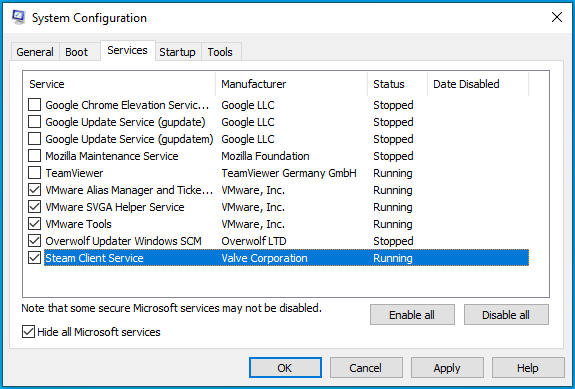Click the TeamViewer Germany GmbH manufacturer cell
This screenshot has height=389, width=575.
[x=289, y=173]
